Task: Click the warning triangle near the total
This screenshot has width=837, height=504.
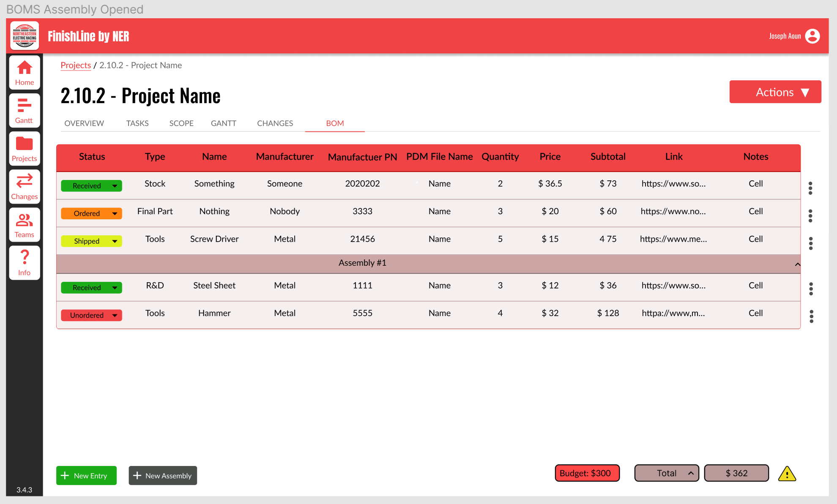Action: [x=788, y=474]
